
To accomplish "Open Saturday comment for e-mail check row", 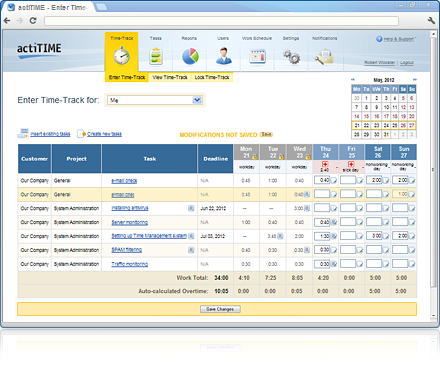I will [386, 181].
